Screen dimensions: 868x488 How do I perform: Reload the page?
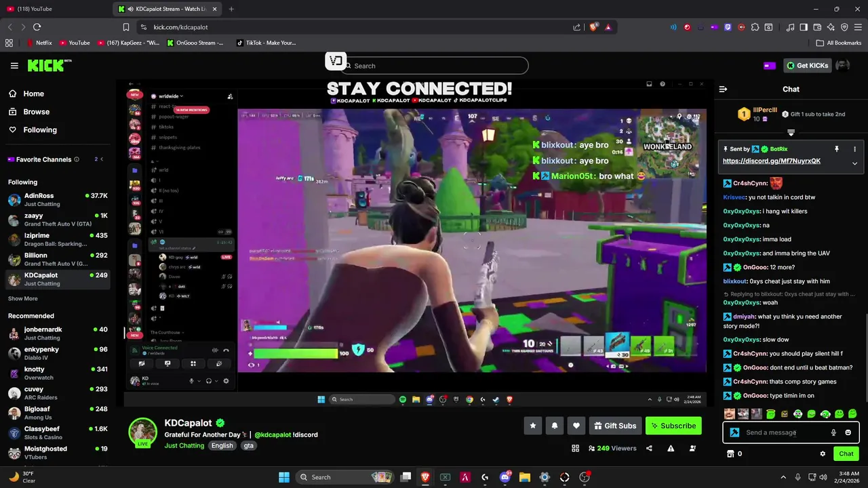[x=37, y=27]
